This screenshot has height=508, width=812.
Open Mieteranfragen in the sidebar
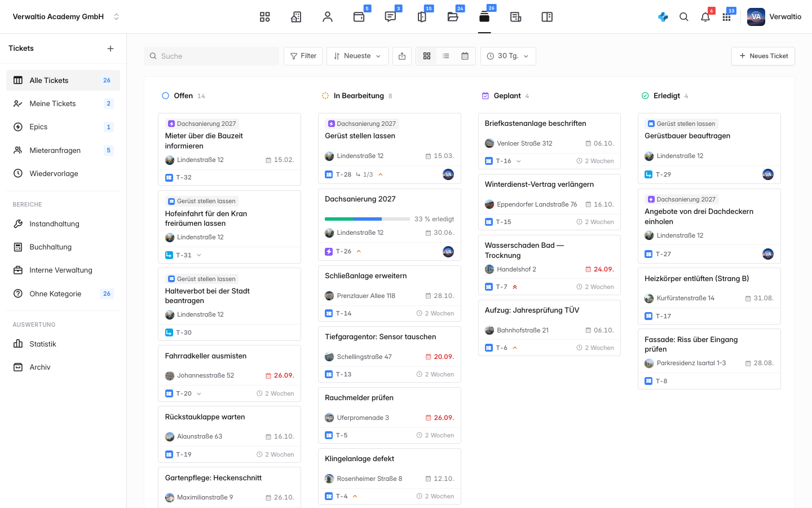63,150
